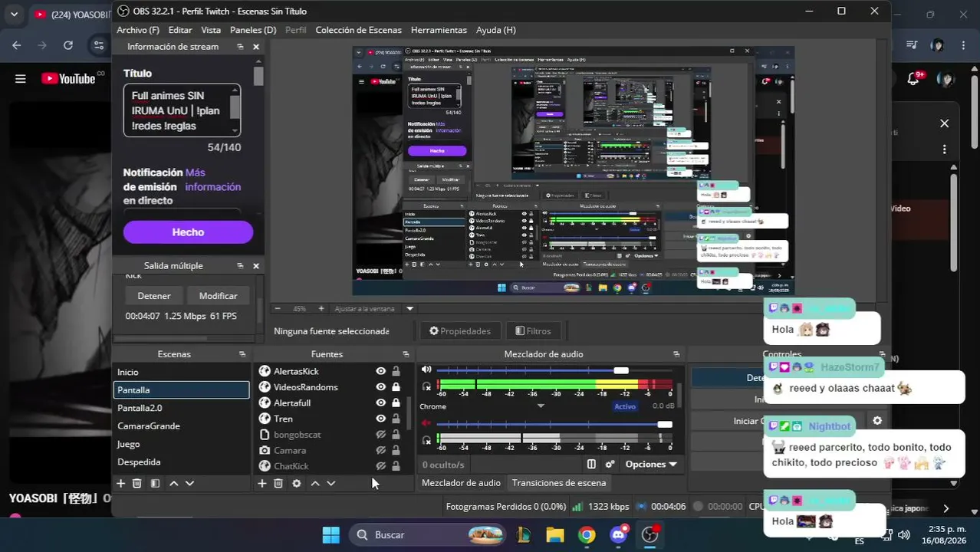Open Discord from the Windows taskbar
The image size is (980, 552).
[x=619, y=534]
